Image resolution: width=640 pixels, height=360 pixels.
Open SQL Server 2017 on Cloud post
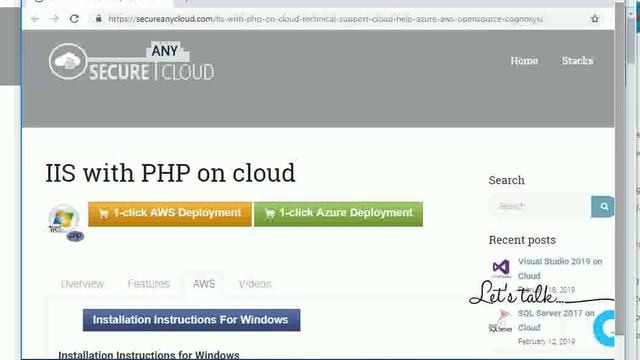[556, 320]
